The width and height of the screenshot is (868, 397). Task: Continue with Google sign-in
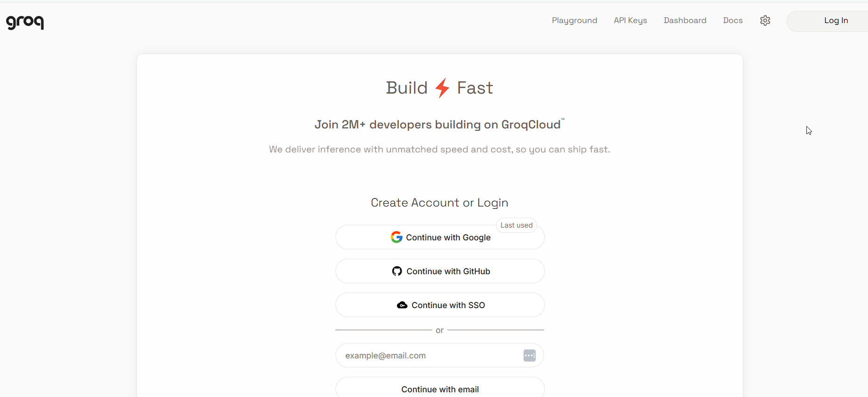[x=440, y=238]
